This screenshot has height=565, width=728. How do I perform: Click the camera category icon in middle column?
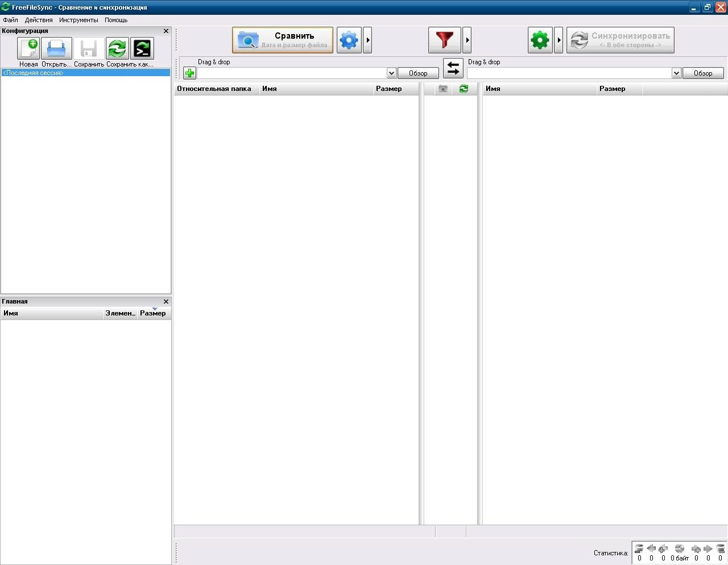(x=443, y=89)
